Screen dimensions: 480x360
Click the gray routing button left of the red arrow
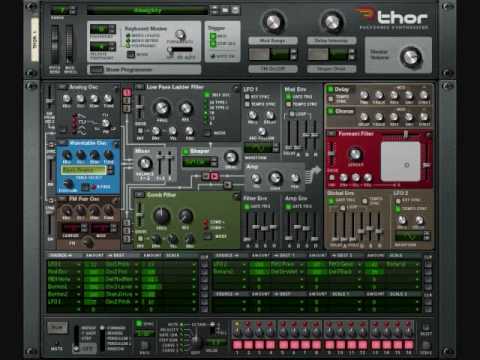[206, 176]
